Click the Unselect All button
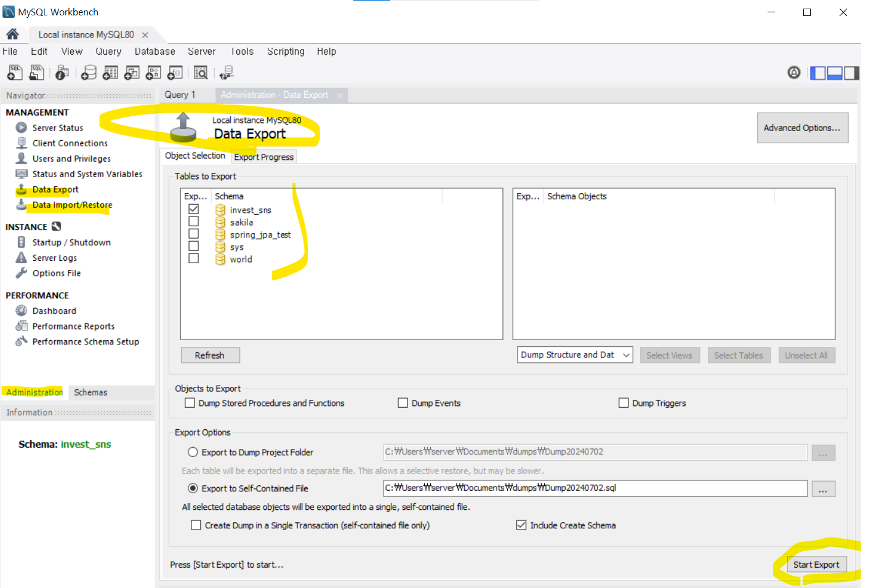Viewport: 871px width, 588px height. click(806, 356)
